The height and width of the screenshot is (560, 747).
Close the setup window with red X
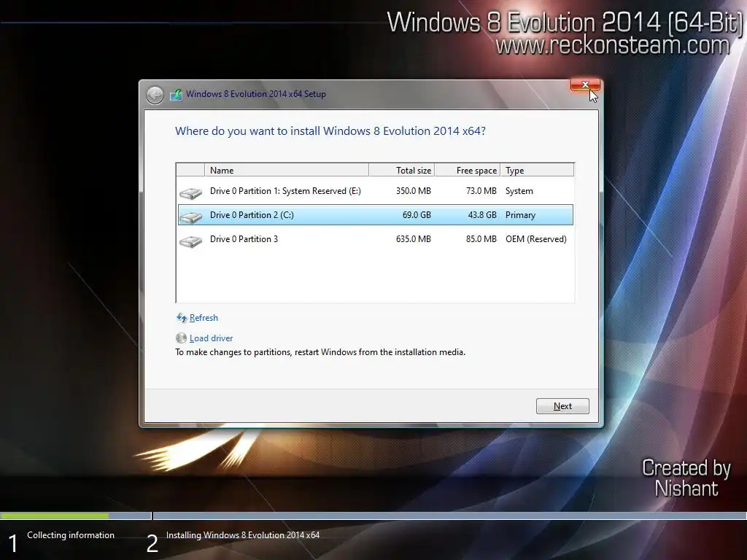click(x=585, y=85)
